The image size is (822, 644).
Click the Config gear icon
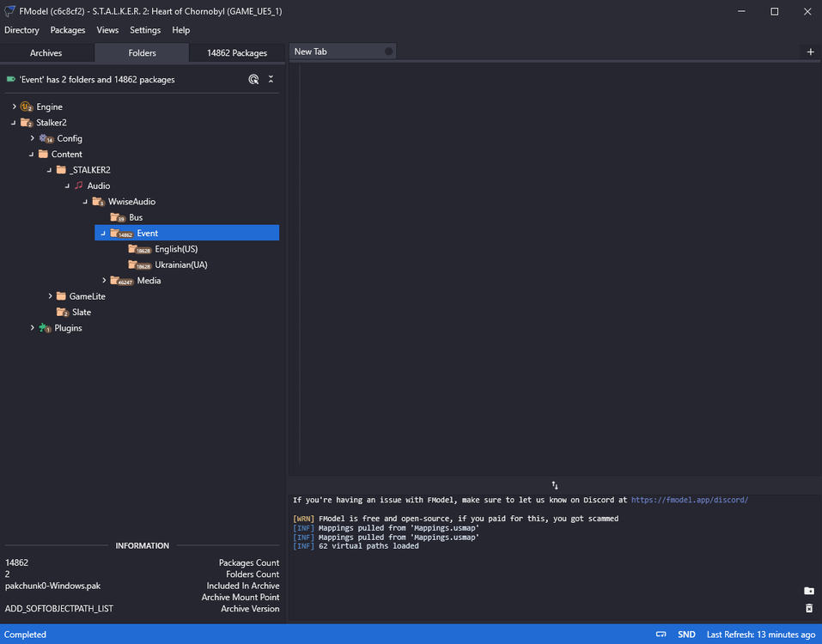point(46,138)
